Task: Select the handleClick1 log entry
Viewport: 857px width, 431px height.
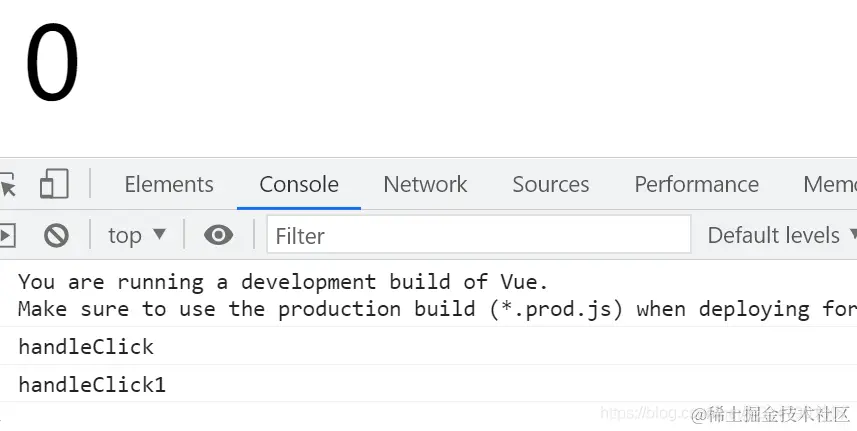Action: tap(92, 384)
